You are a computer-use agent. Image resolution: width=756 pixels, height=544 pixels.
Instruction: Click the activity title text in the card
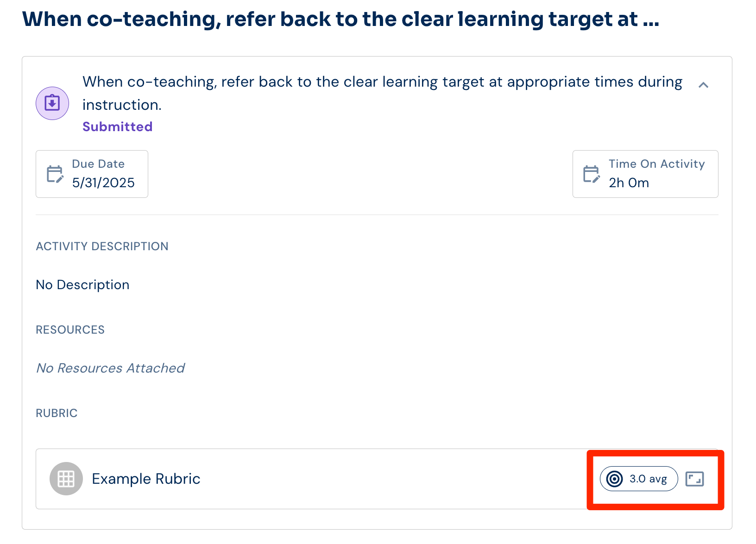coord(382,93)
